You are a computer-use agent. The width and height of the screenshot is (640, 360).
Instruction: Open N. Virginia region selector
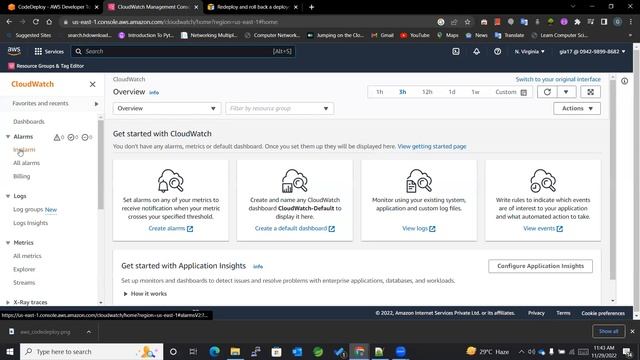pyautogui.click(x=529, y=51)
